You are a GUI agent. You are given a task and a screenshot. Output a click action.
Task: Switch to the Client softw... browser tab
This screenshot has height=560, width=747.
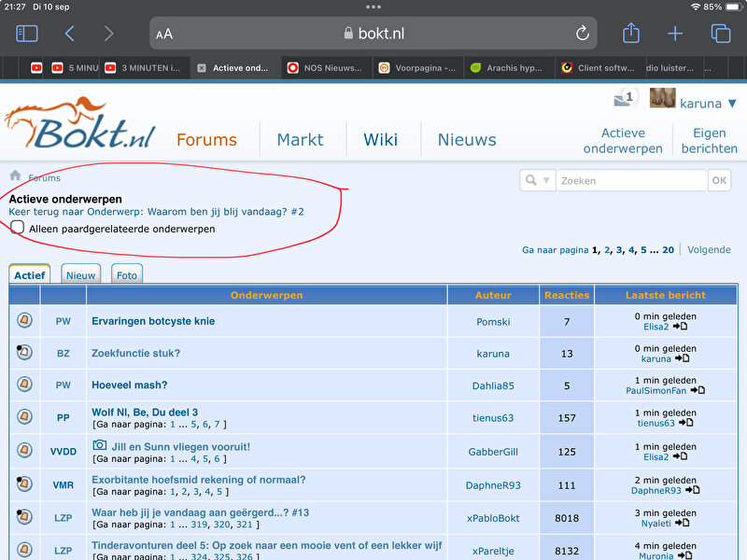tap(599, 68)
